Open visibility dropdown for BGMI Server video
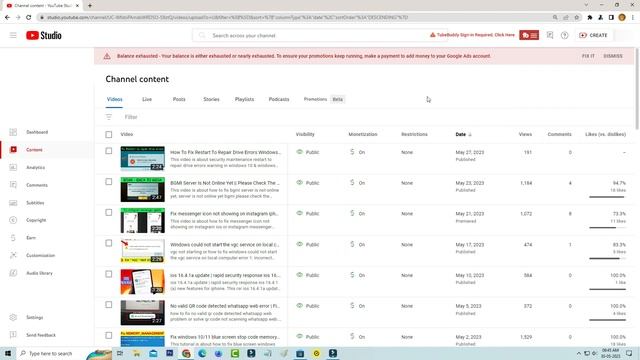 point(308,183)
